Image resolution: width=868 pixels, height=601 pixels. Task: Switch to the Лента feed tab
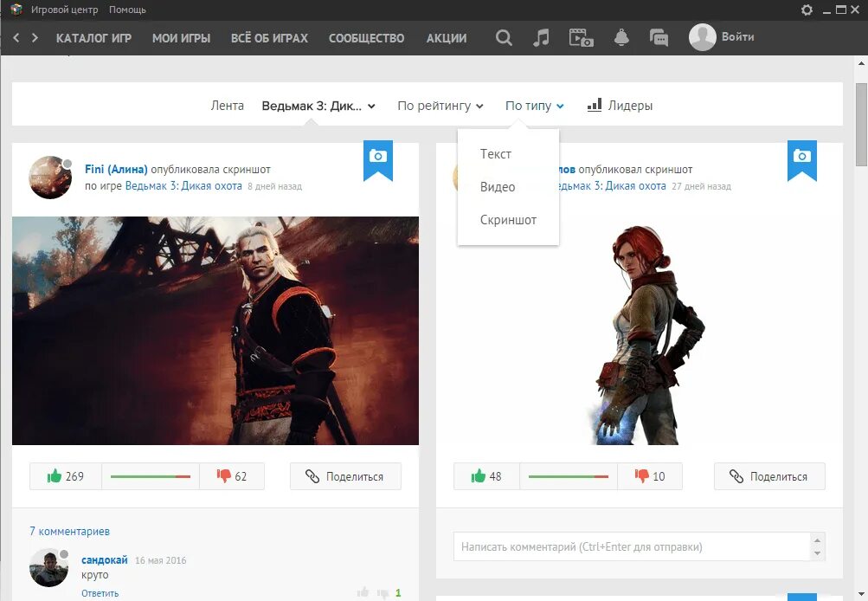click(x=227, y=106)
